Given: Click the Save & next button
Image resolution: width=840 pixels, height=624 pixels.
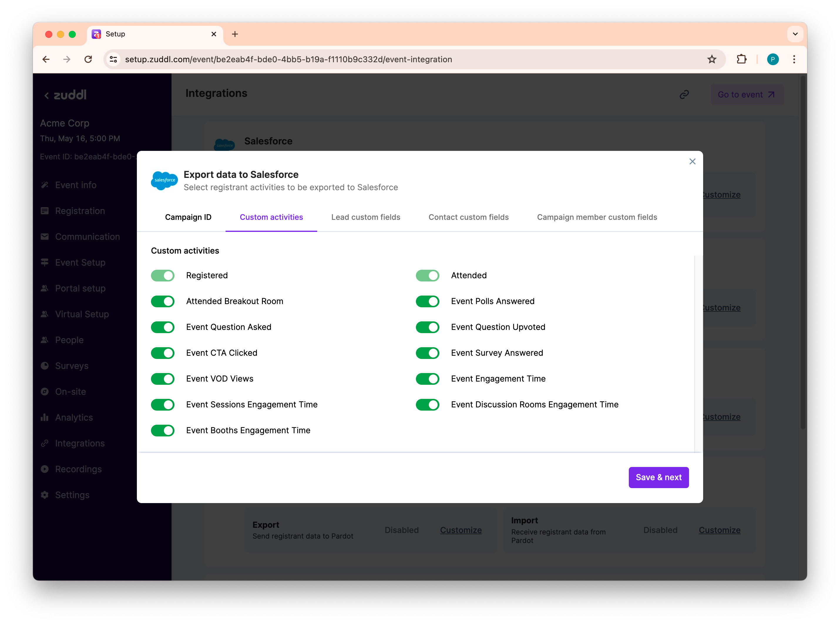Looking at the screenshot, I should pos(658,478).
